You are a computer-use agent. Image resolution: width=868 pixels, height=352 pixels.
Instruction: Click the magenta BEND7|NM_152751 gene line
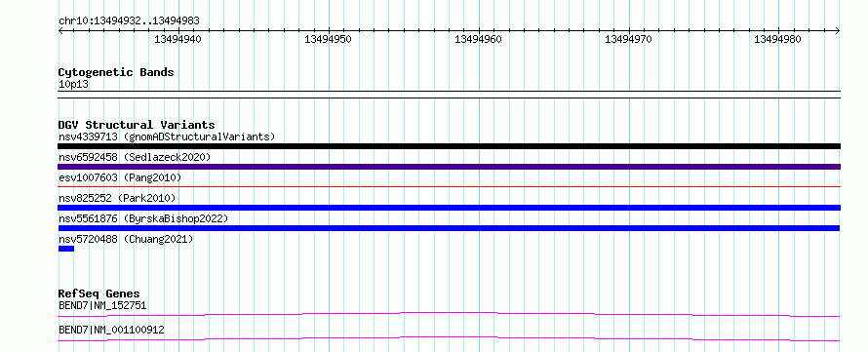(449, 314)
